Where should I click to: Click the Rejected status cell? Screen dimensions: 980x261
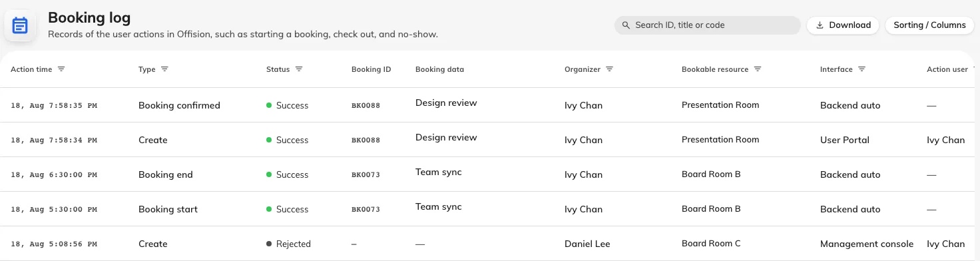tap(288, 244)
